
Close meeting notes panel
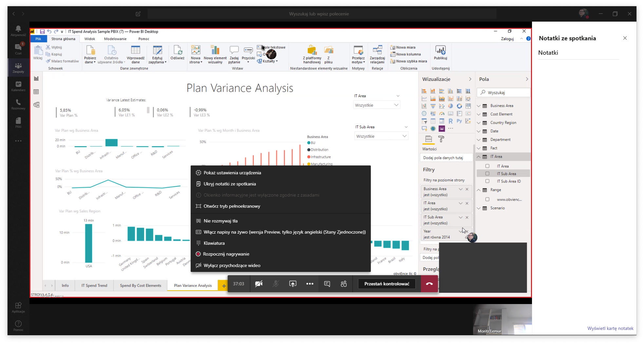pos(625,38)
